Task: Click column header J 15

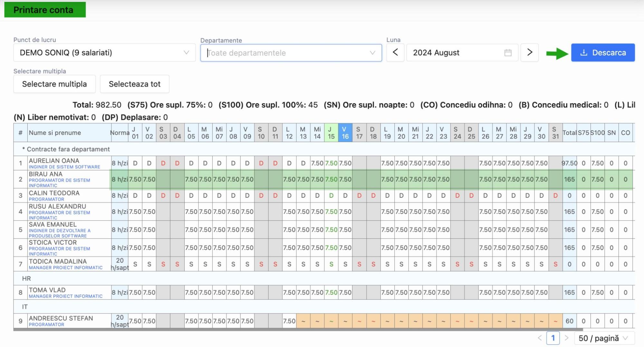Action: coord(331,132)
